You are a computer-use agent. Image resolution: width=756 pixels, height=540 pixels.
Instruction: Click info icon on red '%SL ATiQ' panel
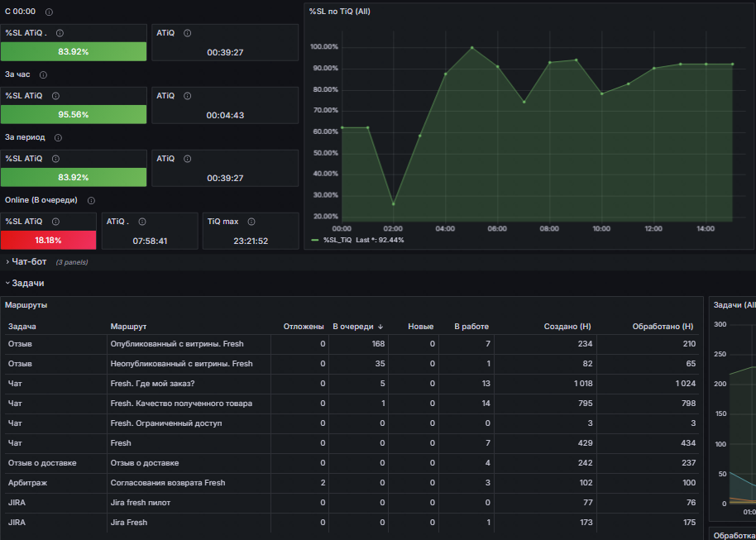click(55, 222)
